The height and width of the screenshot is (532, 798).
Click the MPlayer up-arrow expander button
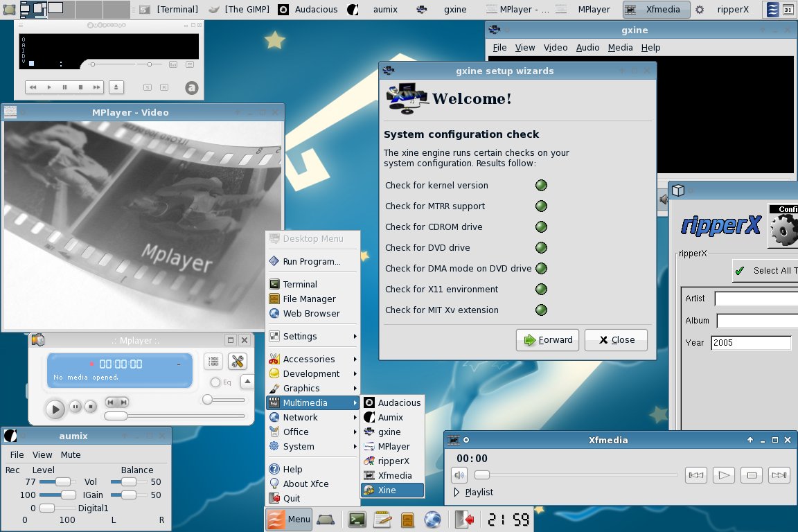[x=247, y=381]
